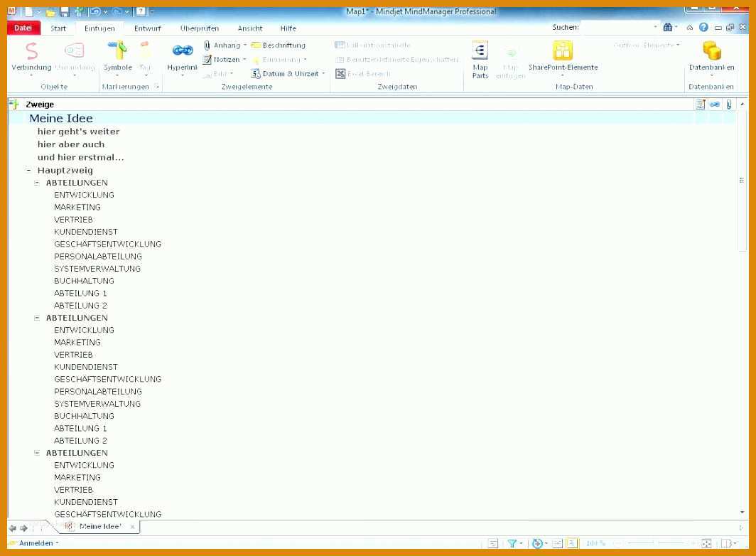The image size is (756, 556).
Task: Click the Zweige column header
Action: coord(40,105)
